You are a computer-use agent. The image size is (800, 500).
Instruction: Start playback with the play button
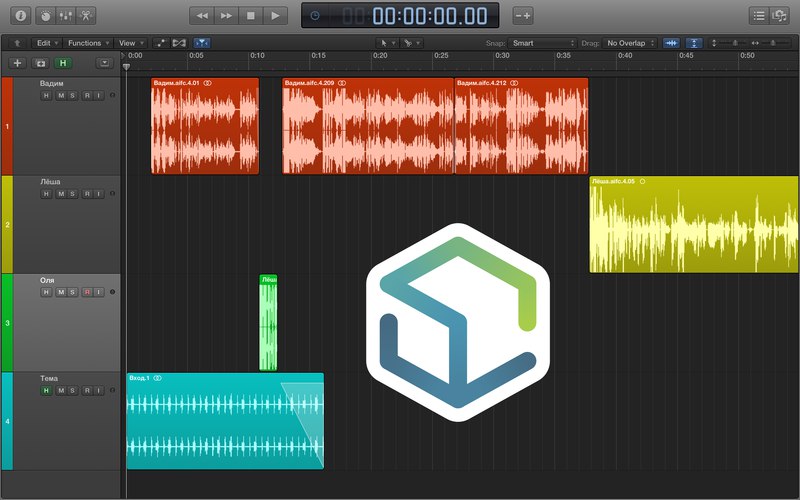click(276, 15)
